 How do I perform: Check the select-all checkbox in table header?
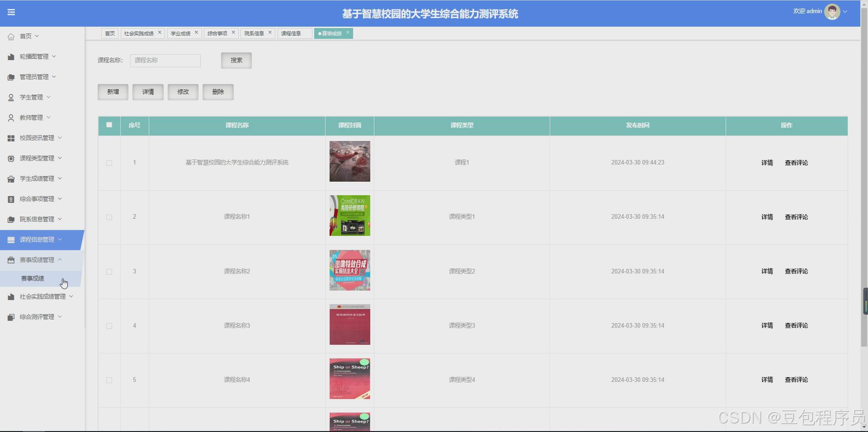click(x=109, y=125)
